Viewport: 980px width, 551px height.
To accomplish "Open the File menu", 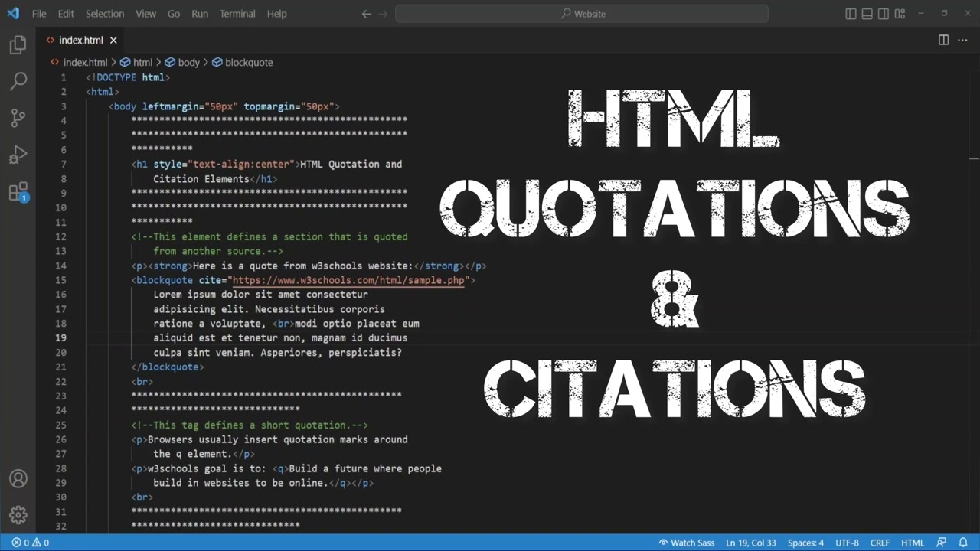I will 39,14.
